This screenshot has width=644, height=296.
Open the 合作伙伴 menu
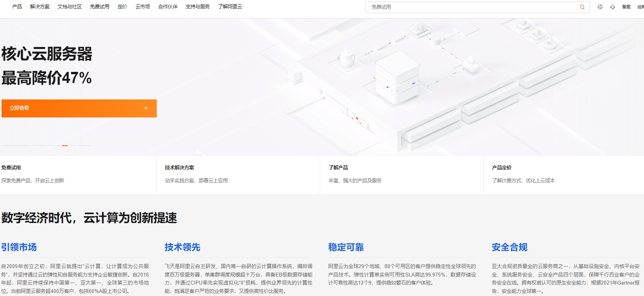pos(168,7)
